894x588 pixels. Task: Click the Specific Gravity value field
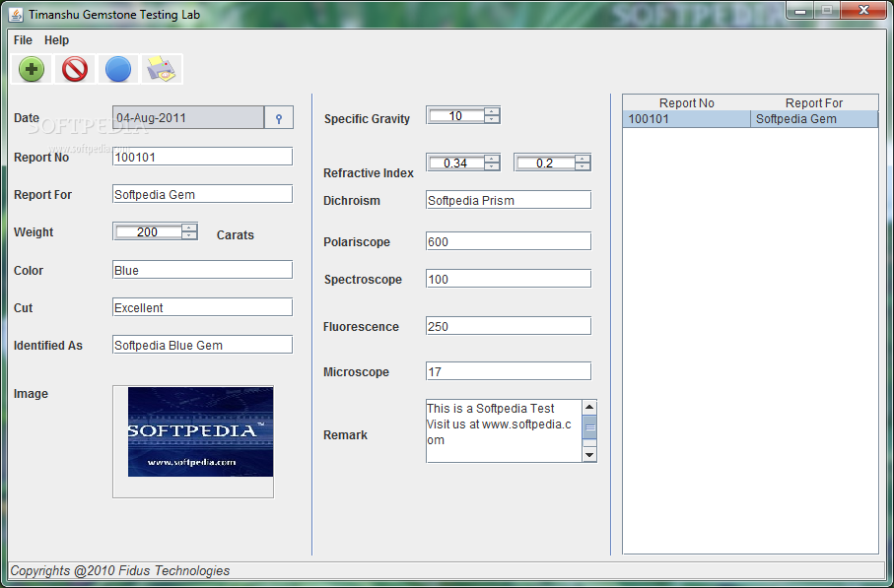point(456,115)
